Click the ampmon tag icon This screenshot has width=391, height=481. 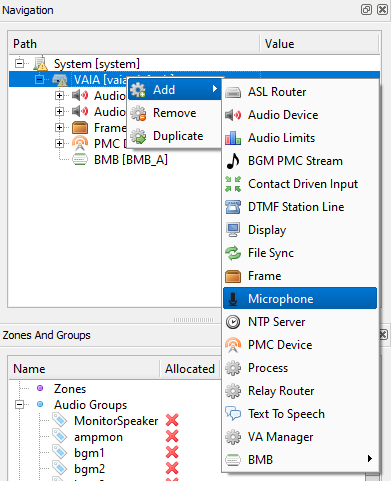point(60,436)
